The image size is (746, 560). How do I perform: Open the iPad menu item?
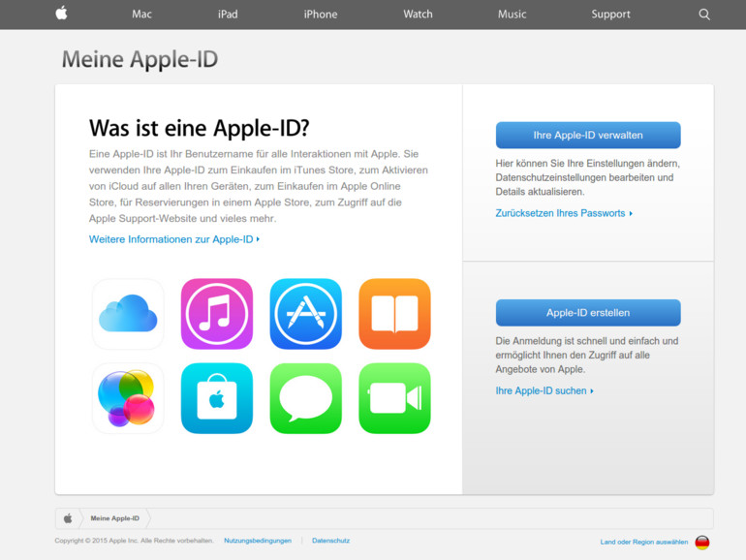click(x=228, y=15)
